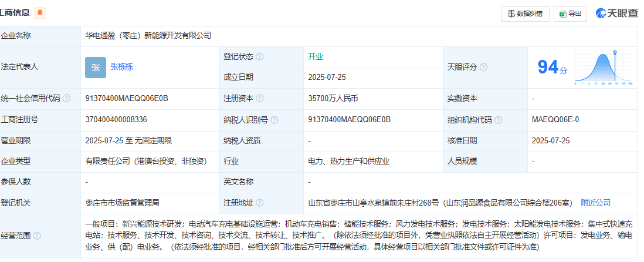The image size is (644, 262).
Task: Export data with the 导出 button
Action: (570, 14)
